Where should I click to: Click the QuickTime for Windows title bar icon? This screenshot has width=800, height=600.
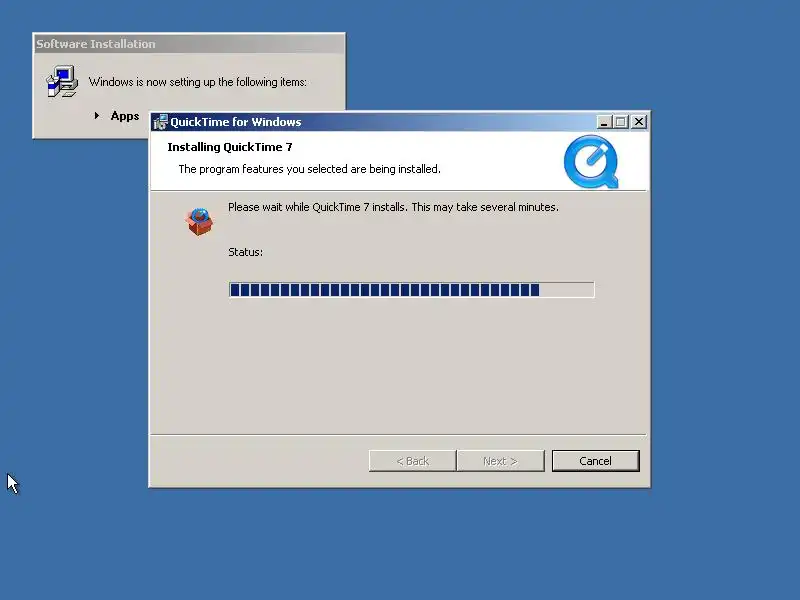[x=161, y=122]
